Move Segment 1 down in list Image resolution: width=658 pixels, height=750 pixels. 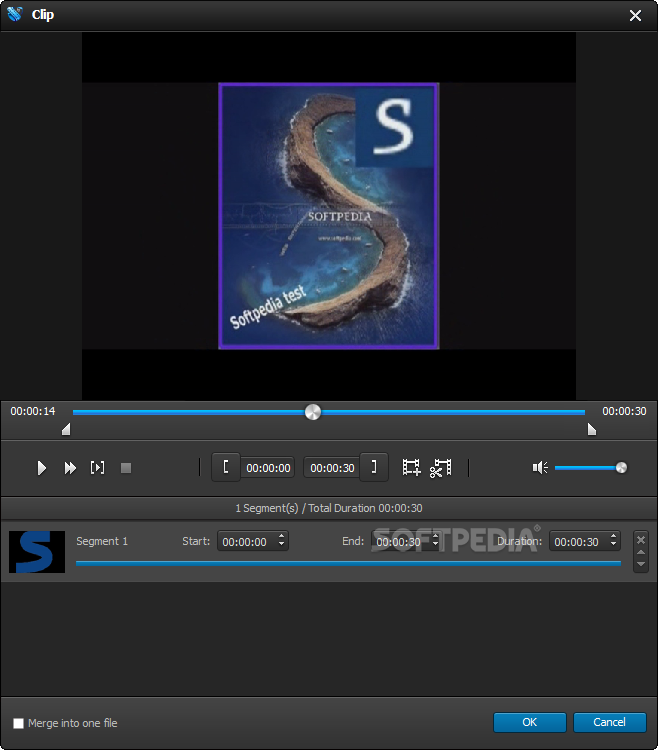coord(641,564)
